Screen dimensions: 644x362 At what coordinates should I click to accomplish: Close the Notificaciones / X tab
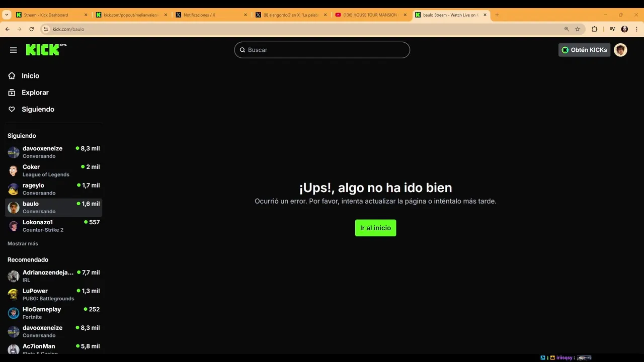click(245, 15)
